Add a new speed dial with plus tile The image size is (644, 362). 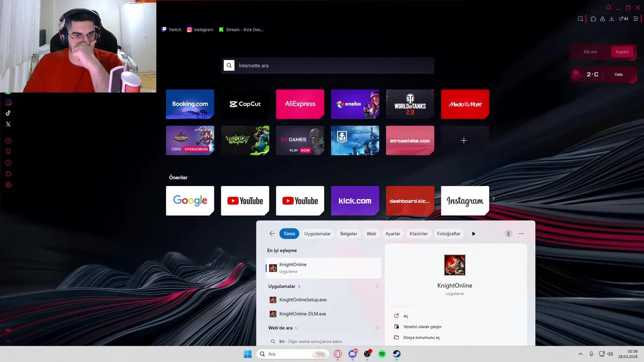tap(465, 140)
